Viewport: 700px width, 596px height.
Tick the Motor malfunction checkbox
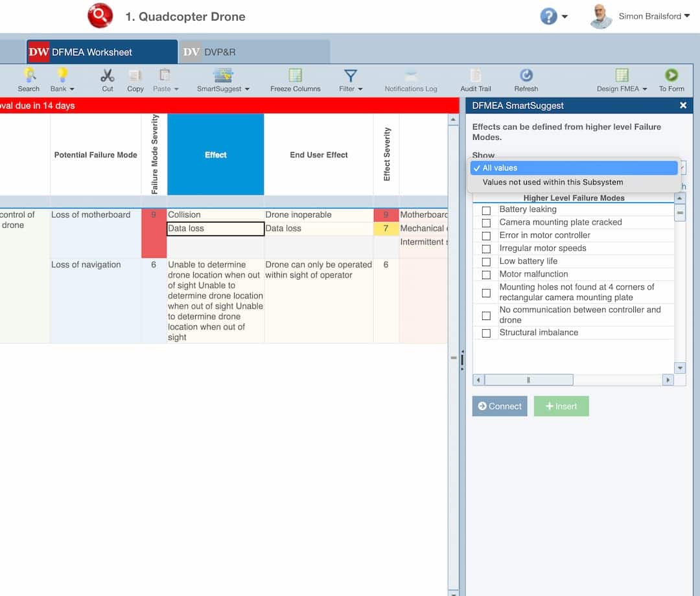tap(485, 274)
